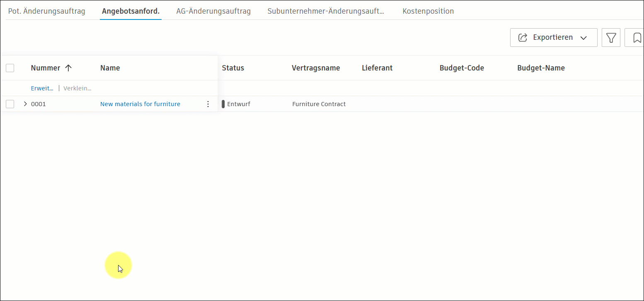
Task: Open the Subunternehmer-Änderungsauftrag tab
Action: tap(327, 11)
